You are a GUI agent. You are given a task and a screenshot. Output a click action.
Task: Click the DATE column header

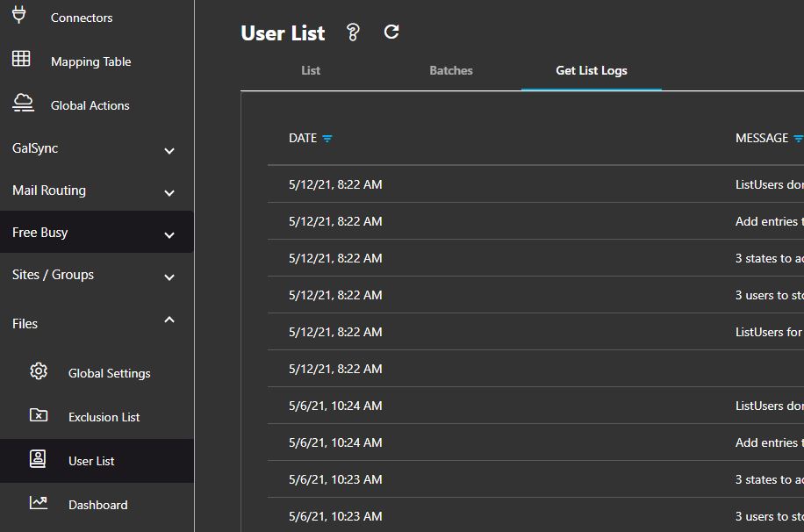tap(303, 138)
